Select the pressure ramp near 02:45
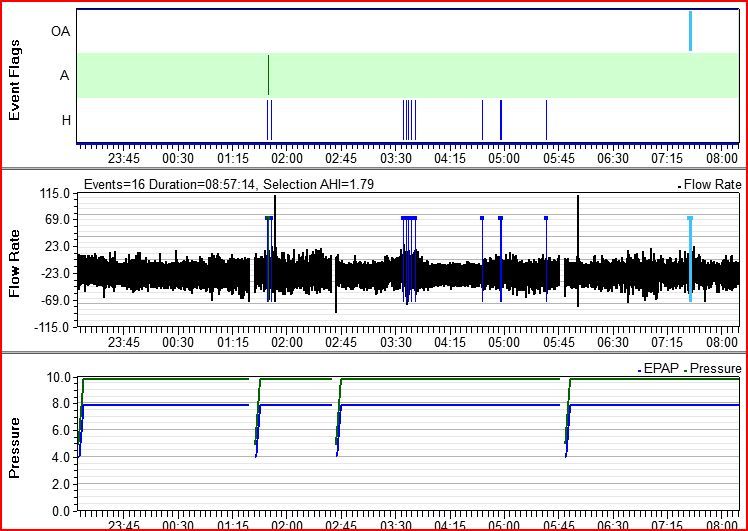748x531 pixels. [339, 420]
